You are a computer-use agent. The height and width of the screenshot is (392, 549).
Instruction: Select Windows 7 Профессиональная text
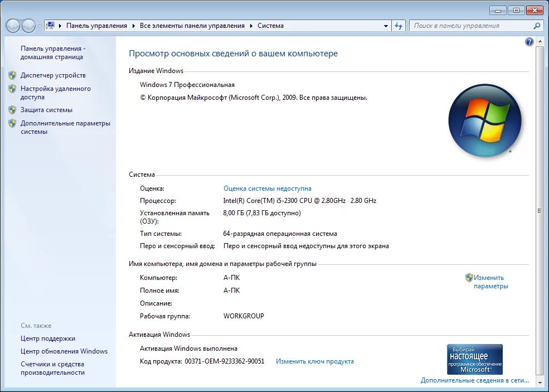(187, 85)
